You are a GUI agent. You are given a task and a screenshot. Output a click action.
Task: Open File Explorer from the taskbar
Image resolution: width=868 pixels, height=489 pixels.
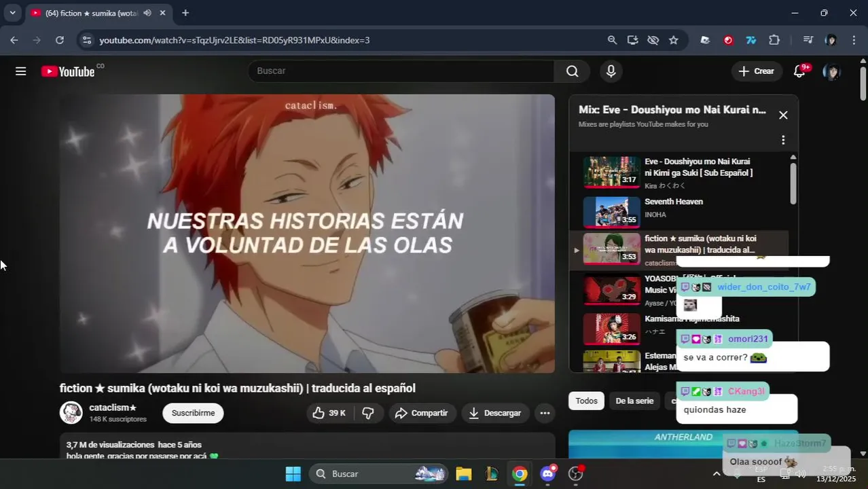click(x=464, y=474)
